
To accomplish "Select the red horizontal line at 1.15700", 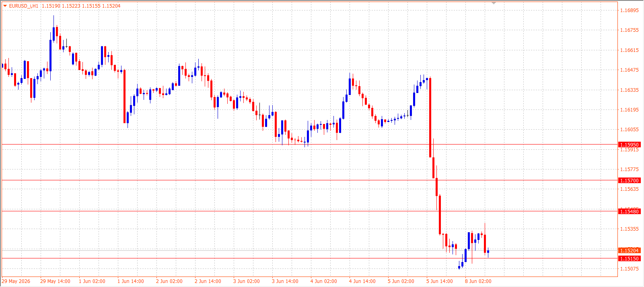I will click(x=310, y=180).
